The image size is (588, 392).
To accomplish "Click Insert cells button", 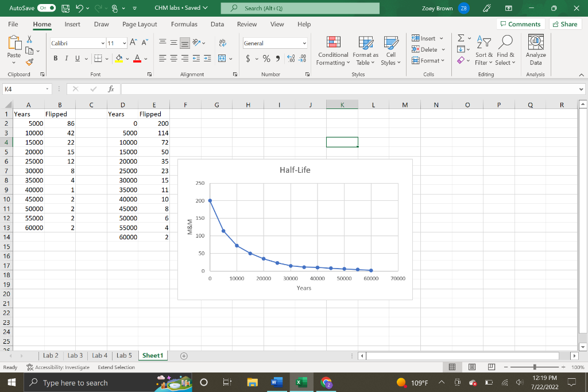I will tap(423, 38).
